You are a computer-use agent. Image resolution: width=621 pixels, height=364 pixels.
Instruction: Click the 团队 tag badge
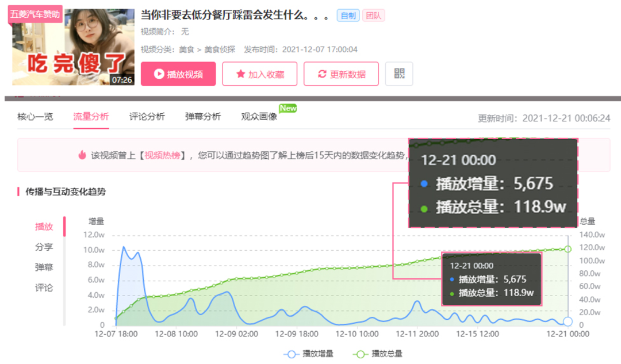373,16
